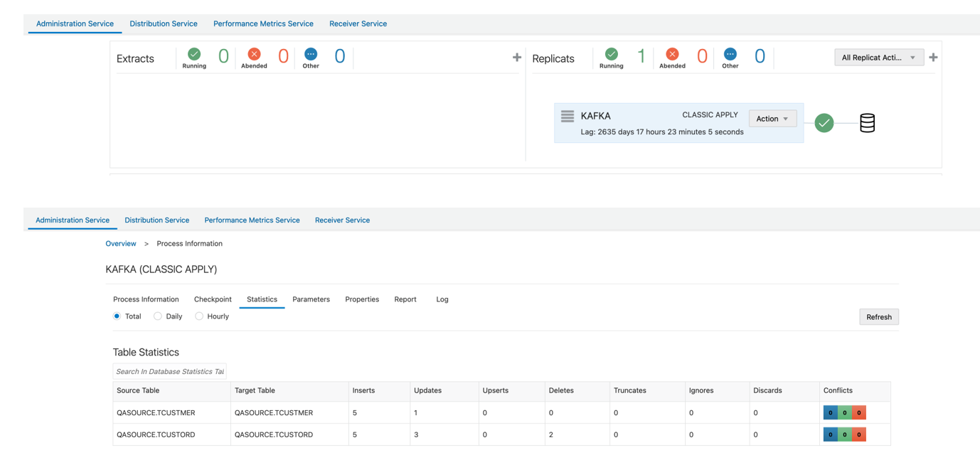Viewport: 980px width, 455px height.
Task: Open lower Receiver Service tab
Action: click(342, 220)
